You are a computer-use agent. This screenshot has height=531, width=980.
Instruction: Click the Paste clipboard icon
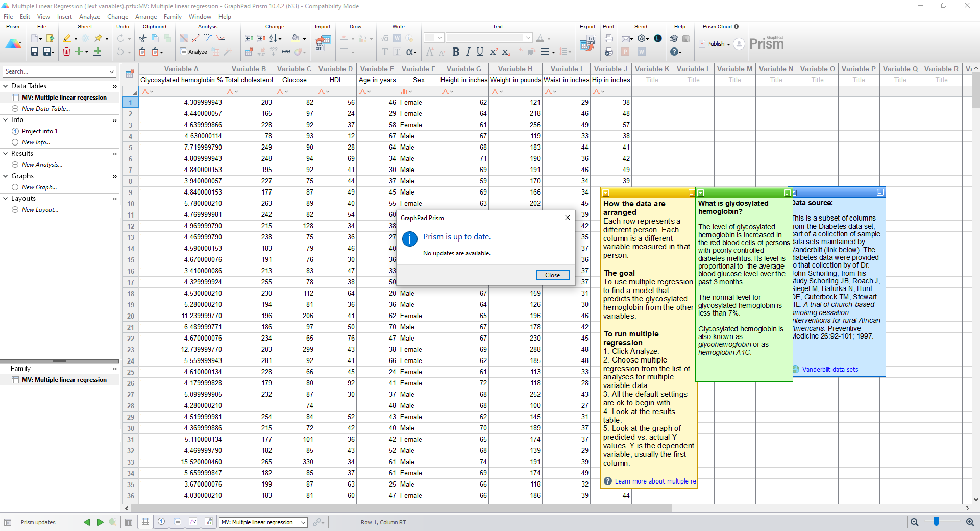[x=143, y=52]
